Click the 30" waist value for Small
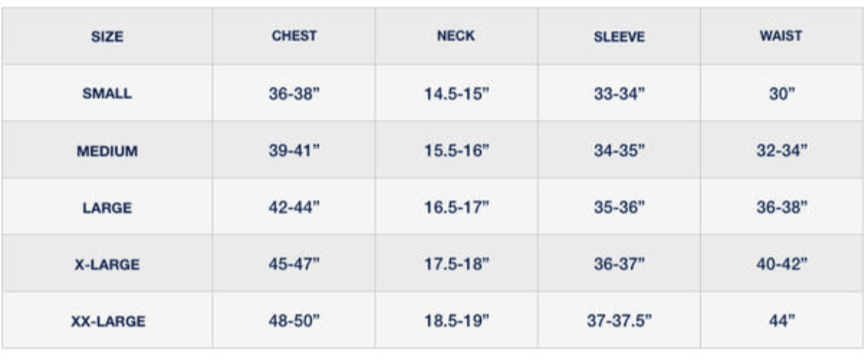 pos(781,94)
